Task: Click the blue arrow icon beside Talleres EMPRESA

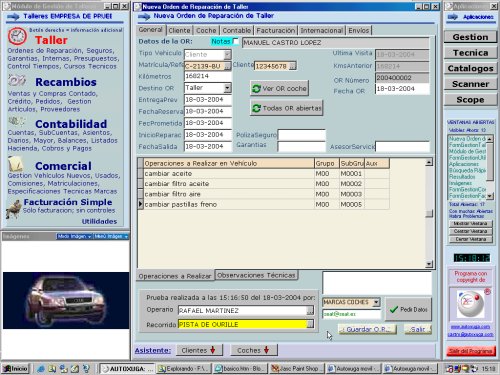Action: click(x=13, y=16)
